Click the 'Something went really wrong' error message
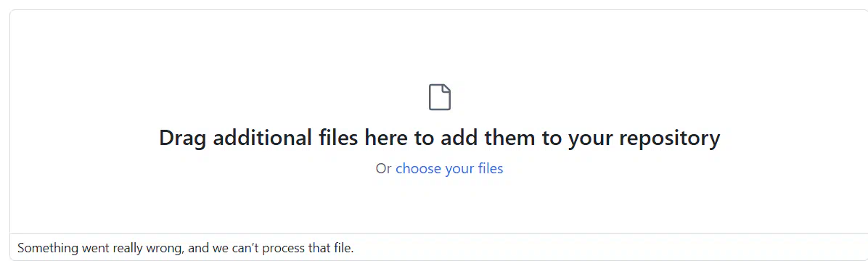Image resolution: width=868 pixels, height=261 pixels. (x=186, y=248)
